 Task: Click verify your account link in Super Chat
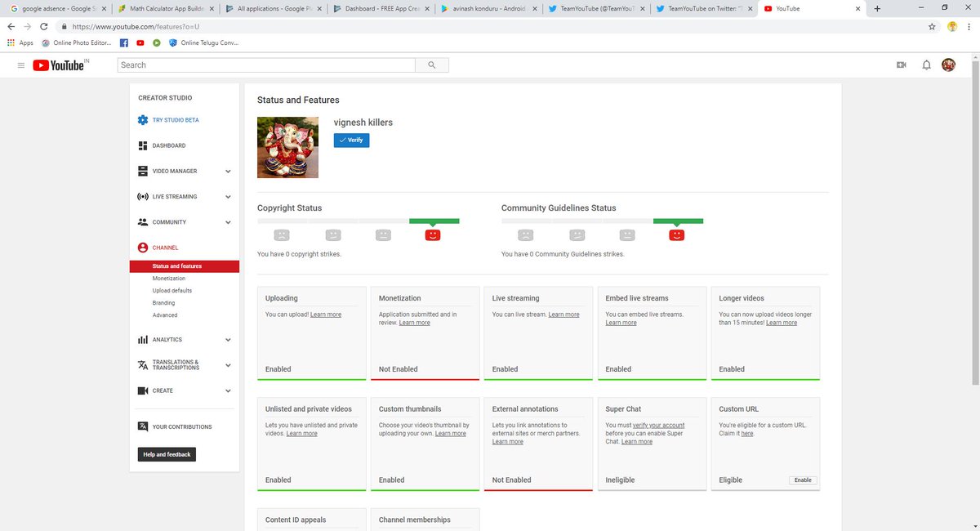point(658,426)
